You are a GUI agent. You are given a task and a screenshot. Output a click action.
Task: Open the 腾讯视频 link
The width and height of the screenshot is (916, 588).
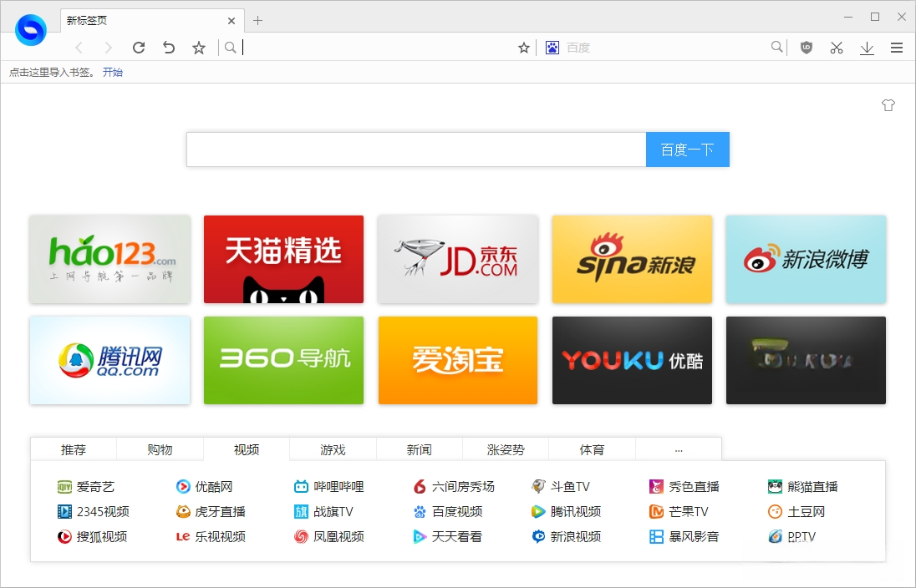click(x=566, y=511)
